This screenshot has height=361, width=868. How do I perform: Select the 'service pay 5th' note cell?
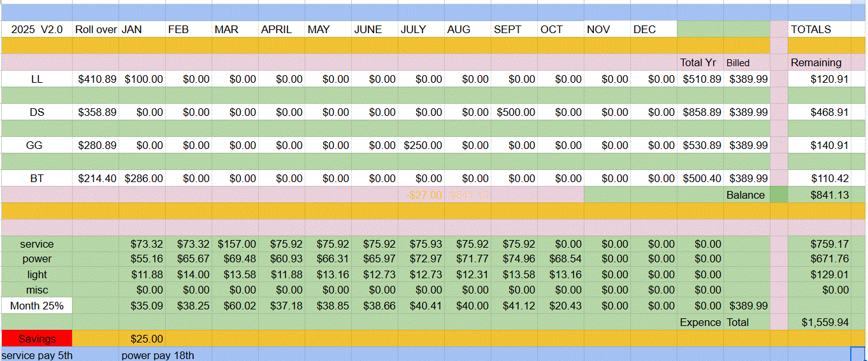click(37, 355)
